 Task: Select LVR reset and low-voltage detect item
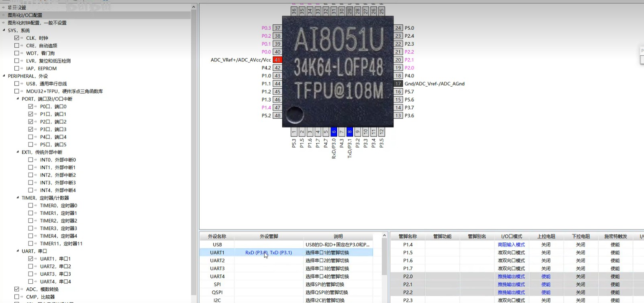click(x=48, y=61)
